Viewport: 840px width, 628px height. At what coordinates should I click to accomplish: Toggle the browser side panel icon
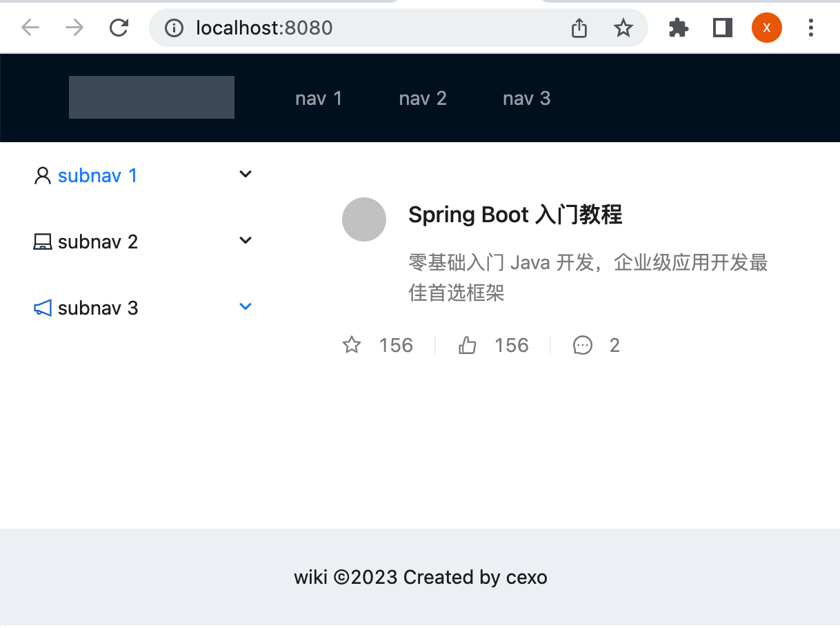pyautogui.click(x=723, y=28)
